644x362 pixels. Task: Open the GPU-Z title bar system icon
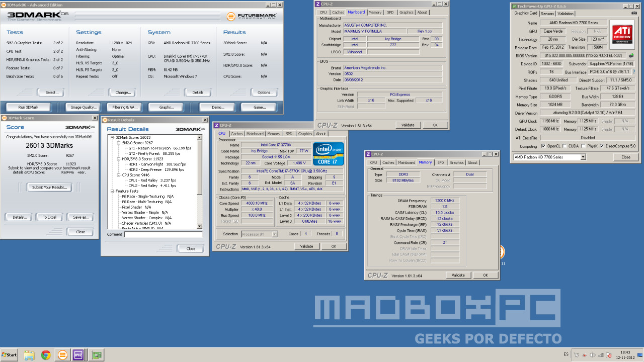point(513,6)
